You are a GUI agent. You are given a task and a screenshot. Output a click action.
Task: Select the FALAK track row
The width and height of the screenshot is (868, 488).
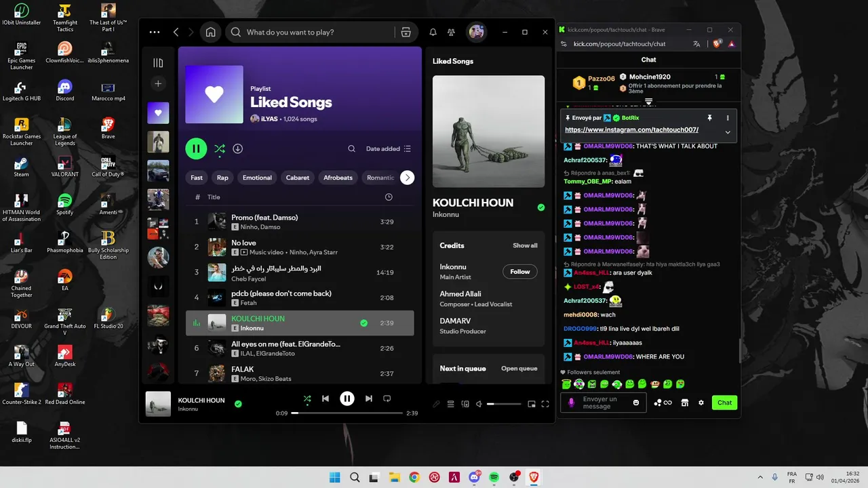tap(300, 373)
